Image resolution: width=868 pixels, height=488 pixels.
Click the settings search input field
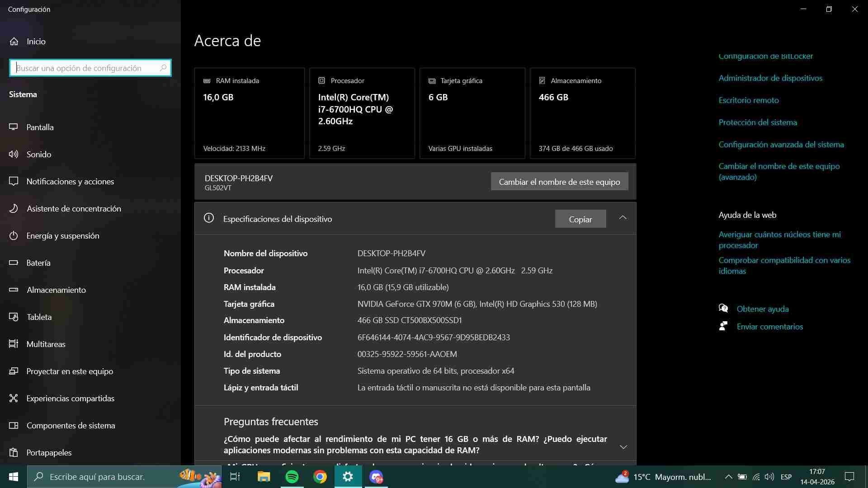click(90, 68)
